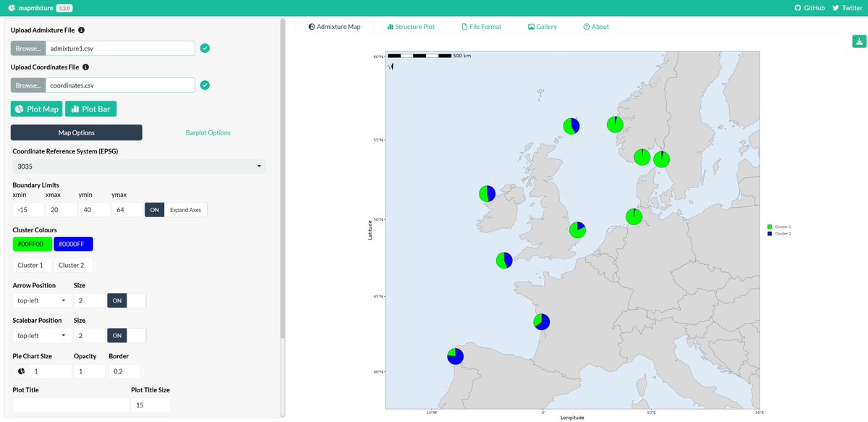
Task: Browse for an admixture file
Action: click(28, 48)
